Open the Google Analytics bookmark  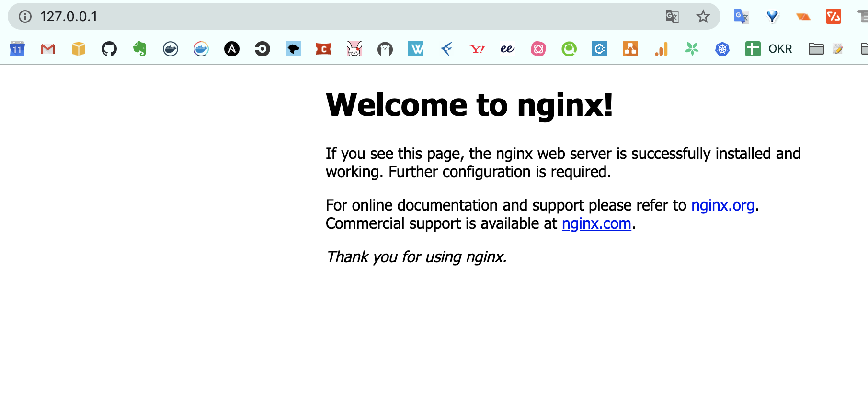click(661, 49)
